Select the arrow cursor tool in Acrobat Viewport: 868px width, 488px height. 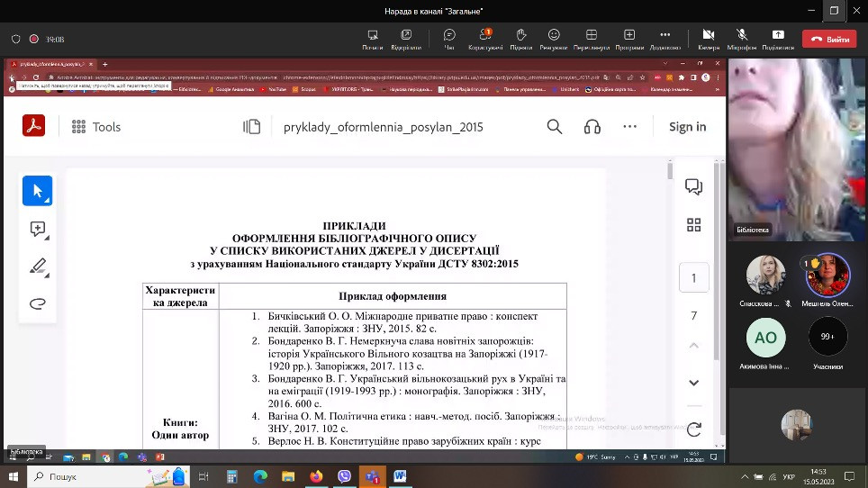click(38, 191)
